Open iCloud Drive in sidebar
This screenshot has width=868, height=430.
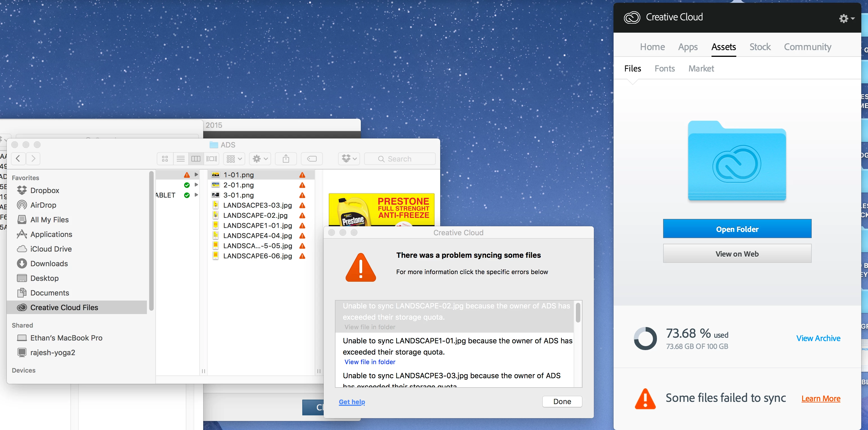pos(51,249)
